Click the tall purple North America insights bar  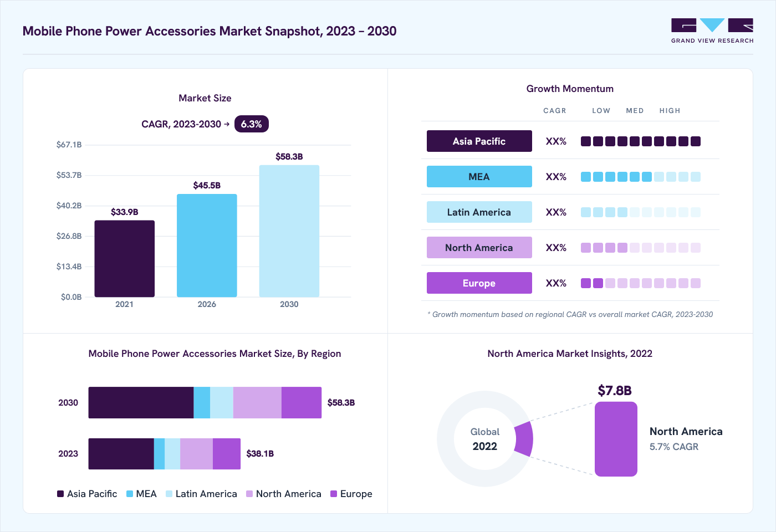616,439
